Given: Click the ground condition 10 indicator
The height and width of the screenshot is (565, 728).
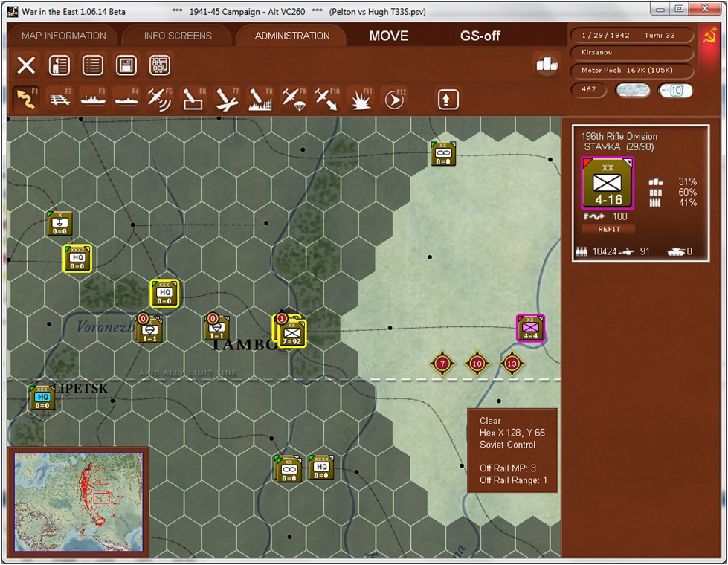Looking at the screenshot, I should point(675,90).
